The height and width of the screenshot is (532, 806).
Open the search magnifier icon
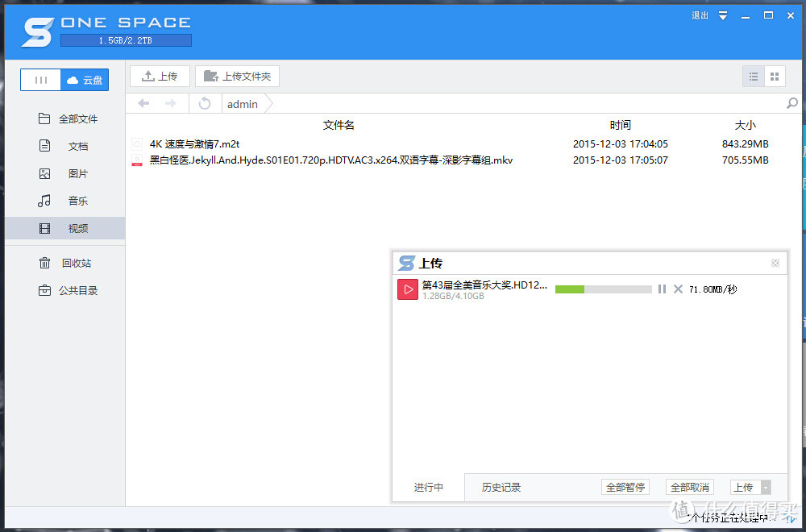click(792, 103)
